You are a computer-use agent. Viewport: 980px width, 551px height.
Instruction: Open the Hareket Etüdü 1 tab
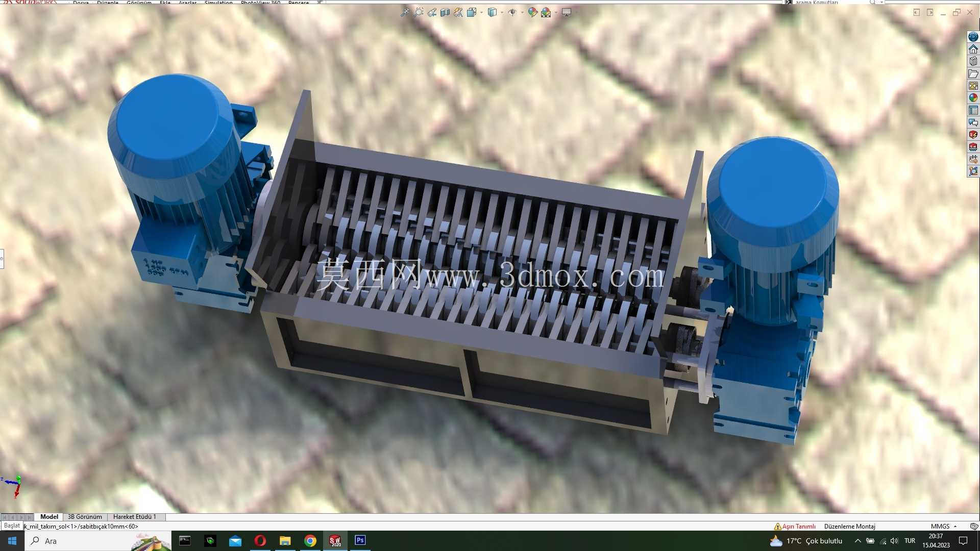(135, 517)
